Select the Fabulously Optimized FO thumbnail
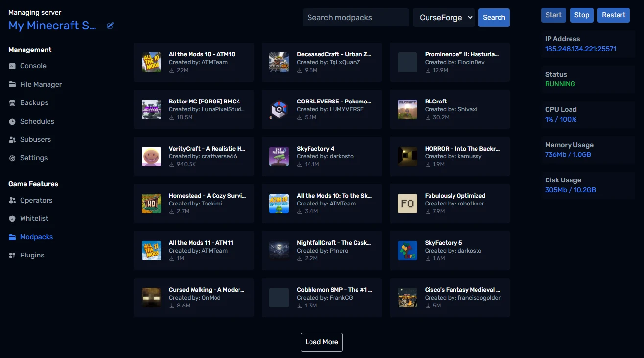644x358 pixels. 407,204
